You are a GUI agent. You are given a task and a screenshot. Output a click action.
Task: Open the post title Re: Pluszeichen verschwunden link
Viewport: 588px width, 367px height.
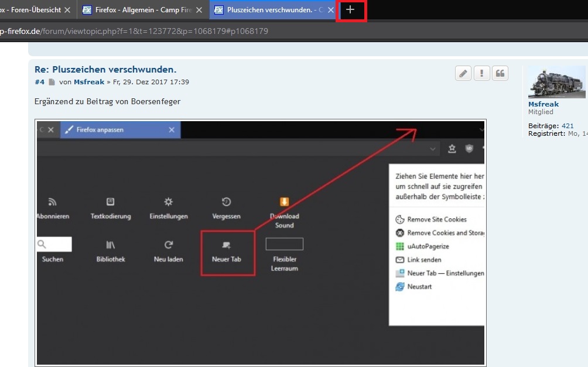(x=105, y=69)
